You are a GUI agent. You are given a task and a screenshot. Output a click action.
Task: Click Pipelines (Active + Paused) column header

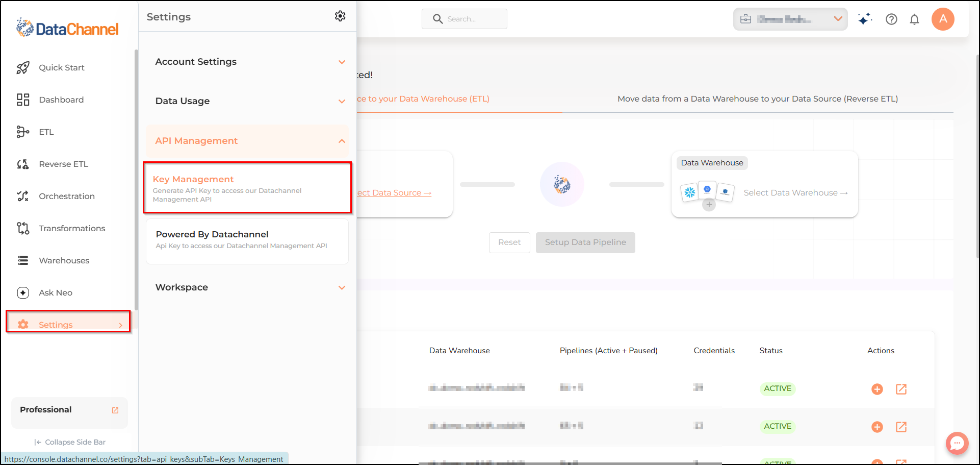point(609,351)
